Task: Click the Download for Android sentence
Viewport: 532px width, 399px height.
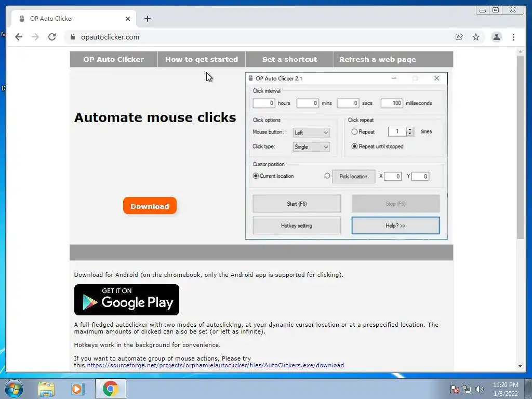Action: tap(209, 275)
